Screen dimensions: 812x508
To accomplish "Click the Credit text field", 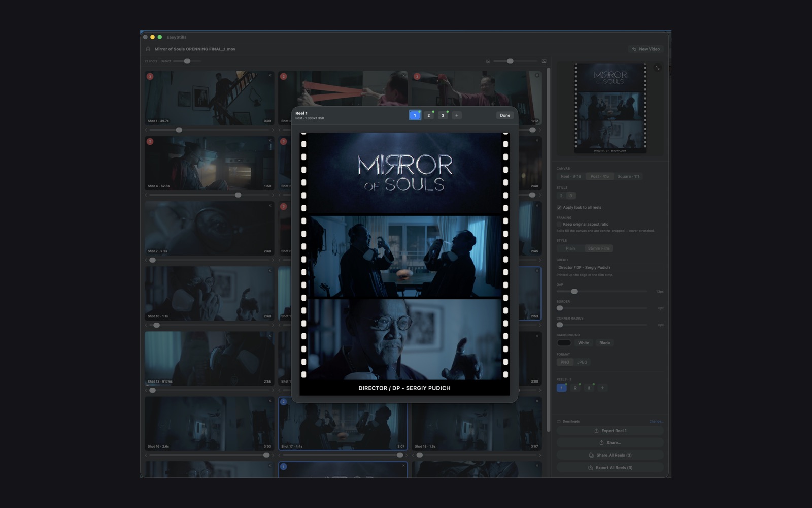I will click(610, 267).
